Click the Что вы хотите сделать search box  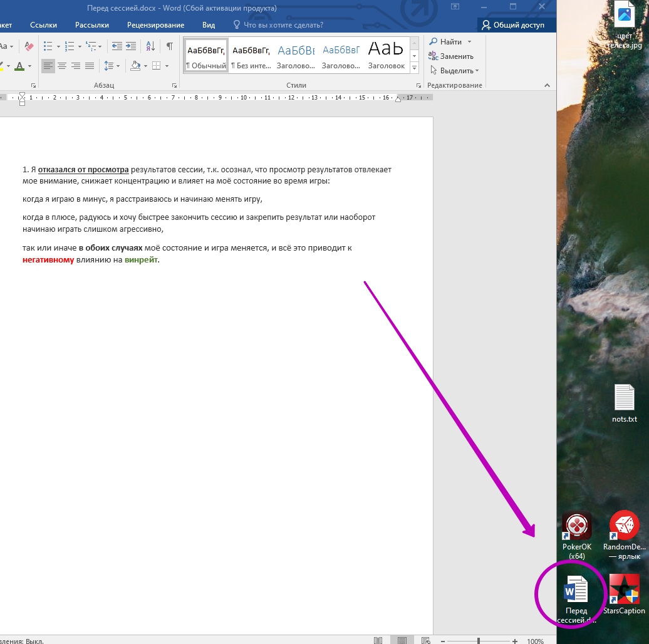click(x=278, y=25)
